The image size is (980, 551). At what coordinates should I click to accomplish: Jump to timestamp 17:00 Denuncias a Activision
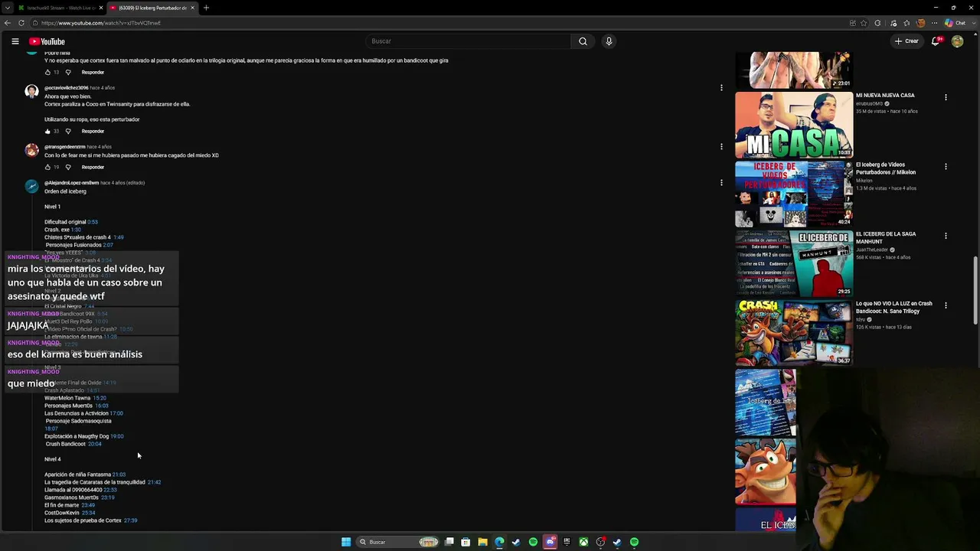click(116, 413)
